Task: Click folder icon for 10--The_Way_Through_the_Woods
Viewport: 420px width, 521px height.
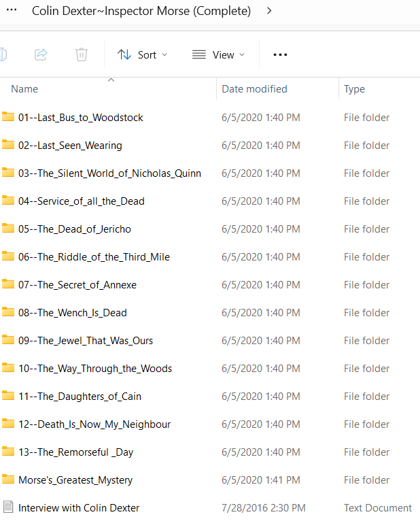Action: pos(8,368)
